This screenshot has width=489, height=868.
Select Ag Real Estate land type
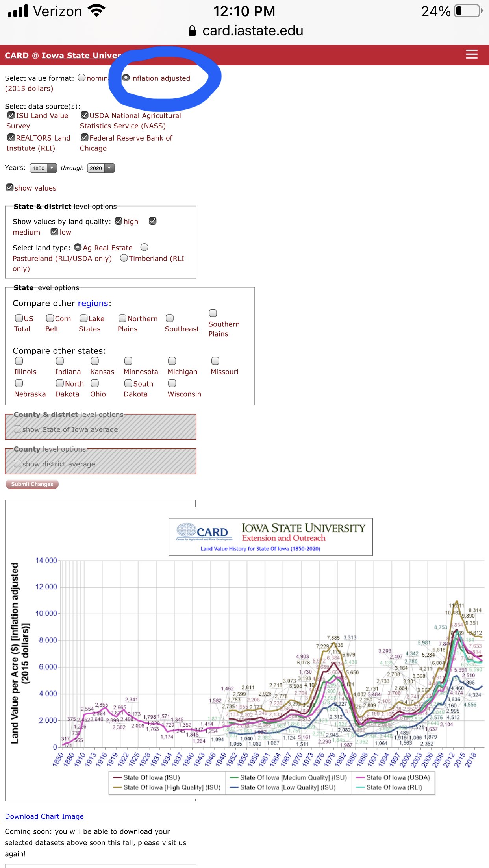tap(78, 247)
